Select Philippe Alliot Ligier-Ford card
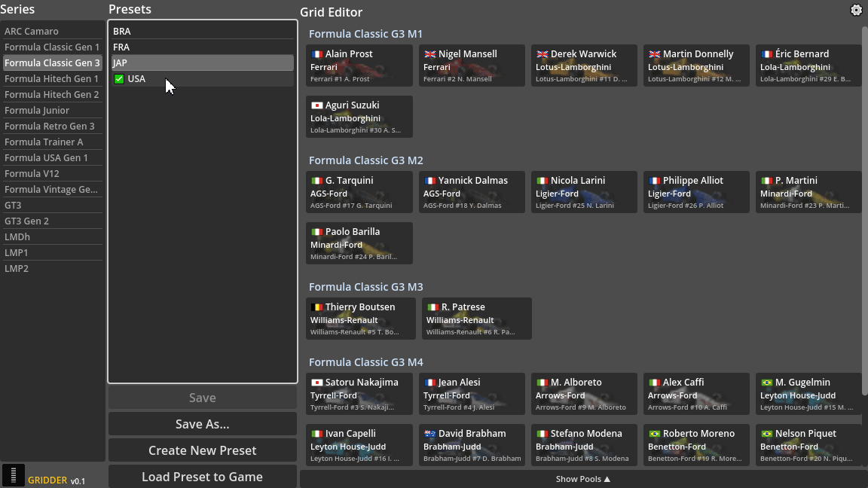Image resolution: width=868 pixels, height=488 pixels. [696, 192]
